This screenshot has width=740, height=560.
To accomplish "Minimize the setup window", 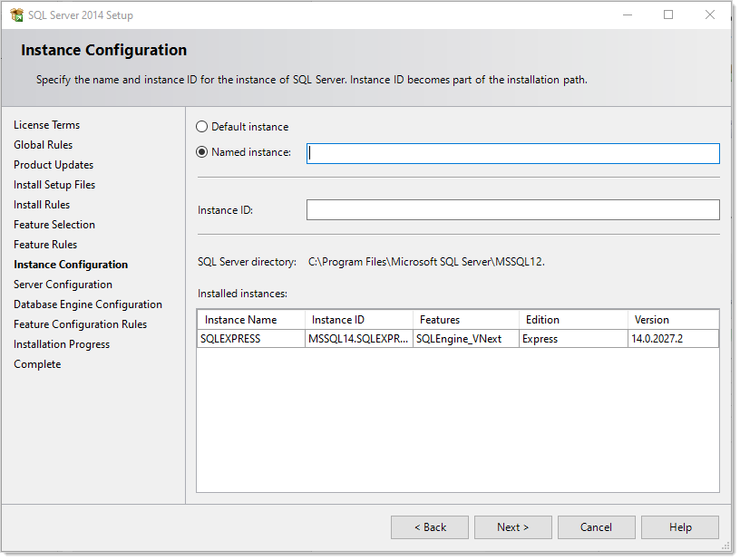I will coord(627,15).
